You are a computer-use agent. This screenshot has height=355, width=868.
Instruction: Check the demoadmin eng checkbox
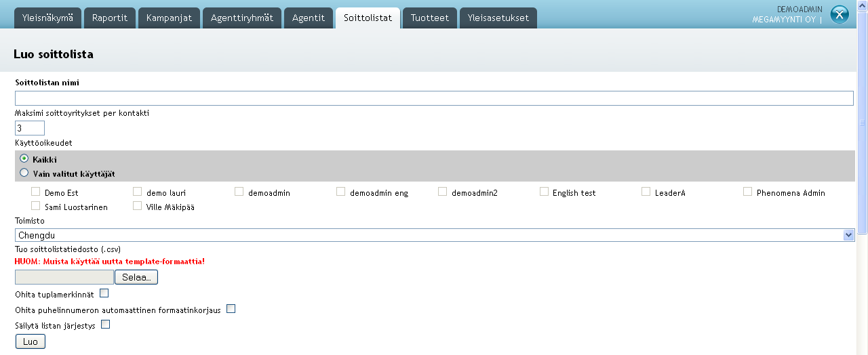tap(341, 192)
